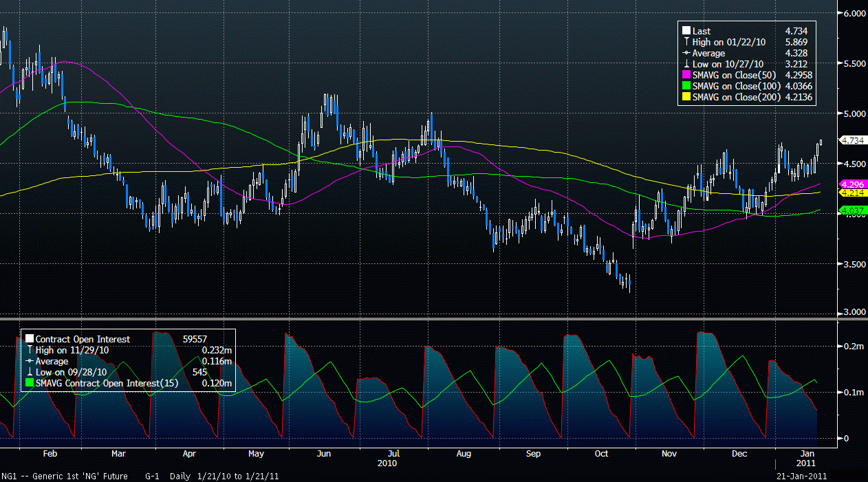Click the Jun month label on time axis

point(325,454)
